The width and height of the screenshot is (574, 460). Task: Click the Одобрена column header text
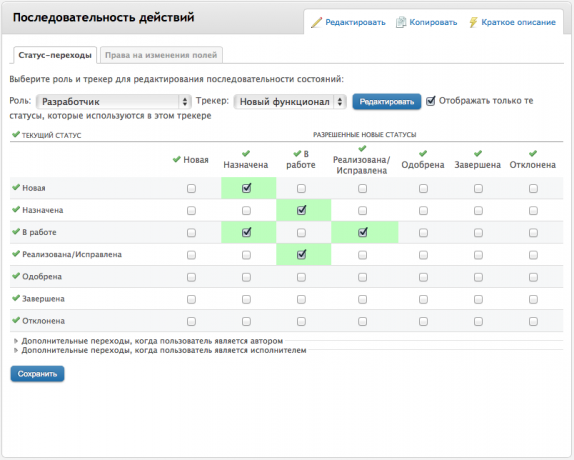point(423,165)
